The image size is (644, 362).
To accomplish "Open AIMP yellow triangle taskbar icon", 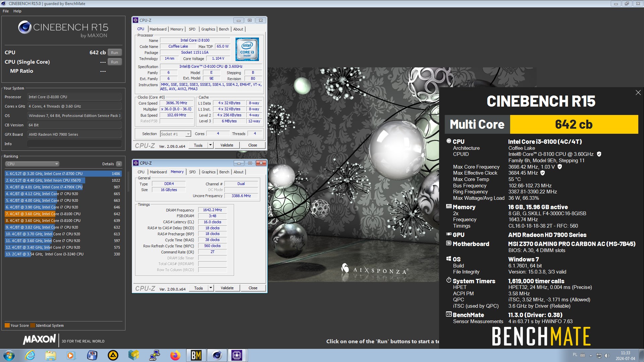I will tap(113, 355).
